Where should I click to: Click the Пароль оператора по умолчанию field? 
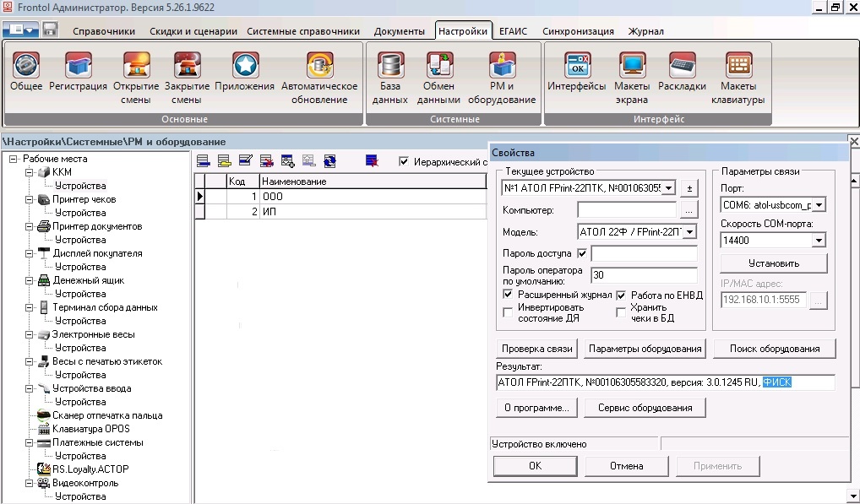coord(644,275)
